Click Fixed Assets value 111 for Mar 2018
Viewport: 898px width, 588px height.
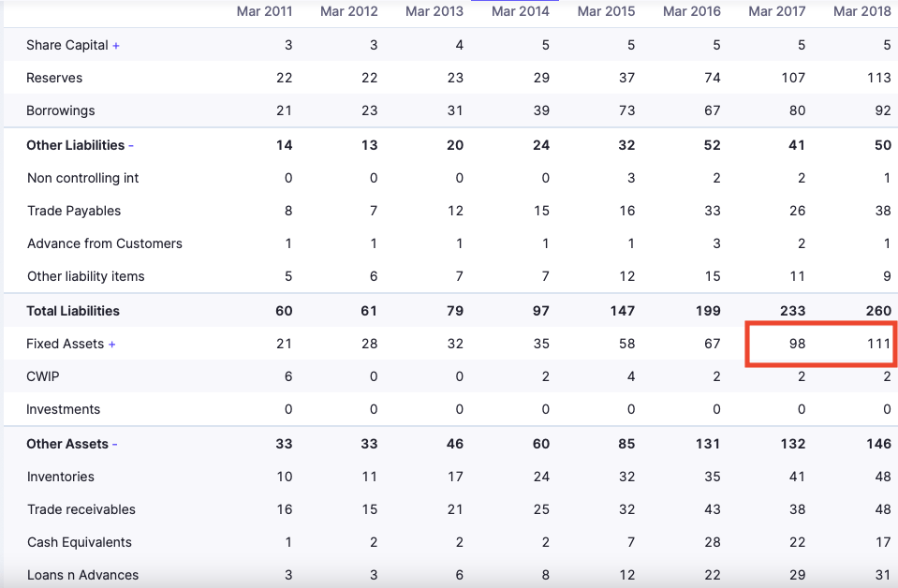pos(877,344)
